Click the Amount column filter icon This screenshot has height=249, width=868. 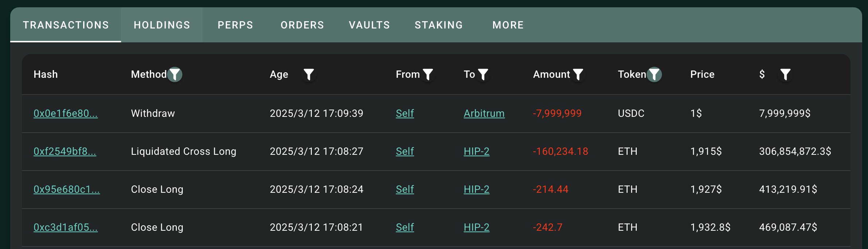(578, 74)
